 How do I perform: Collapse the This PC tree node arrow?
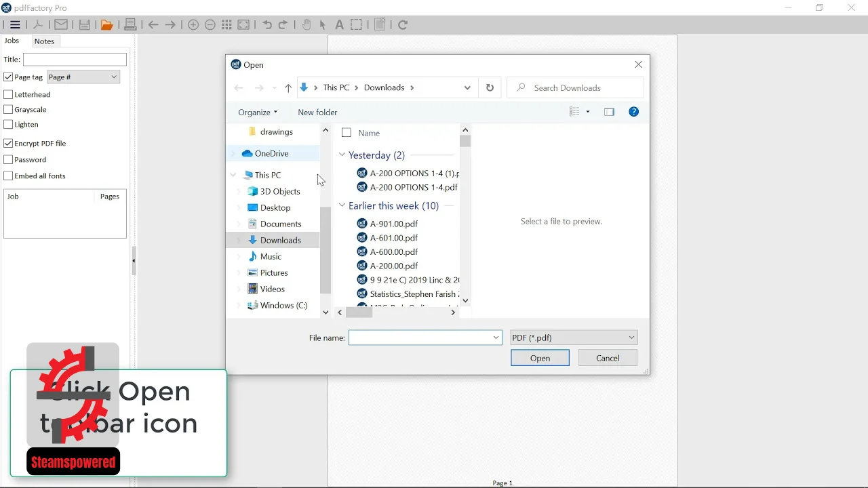tap(233, 175)
